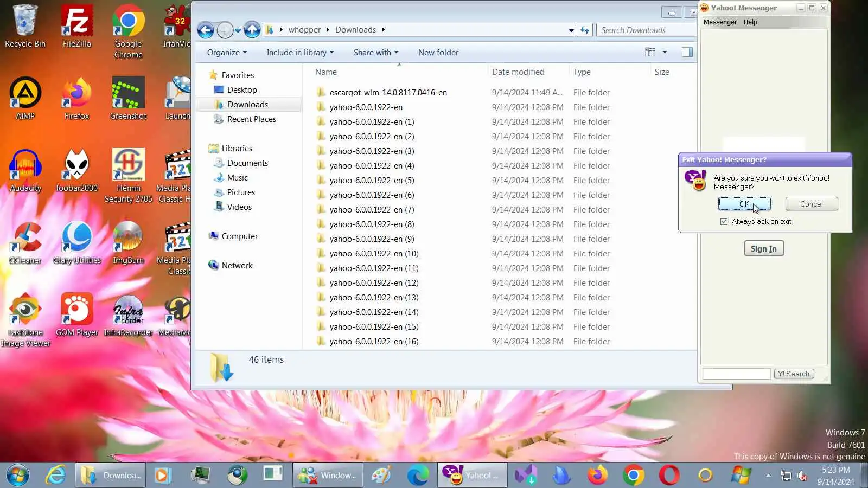This screenshot has height=488, width=868.
Task: Open the Include in library dropdown
Action: [x=300, y=52]
